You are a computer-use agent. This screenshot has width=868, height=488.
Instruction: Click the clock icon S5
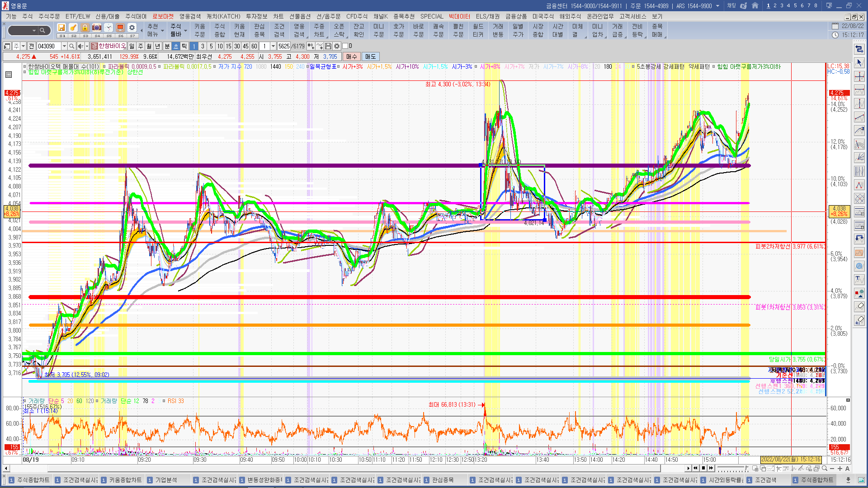point(108,28)
